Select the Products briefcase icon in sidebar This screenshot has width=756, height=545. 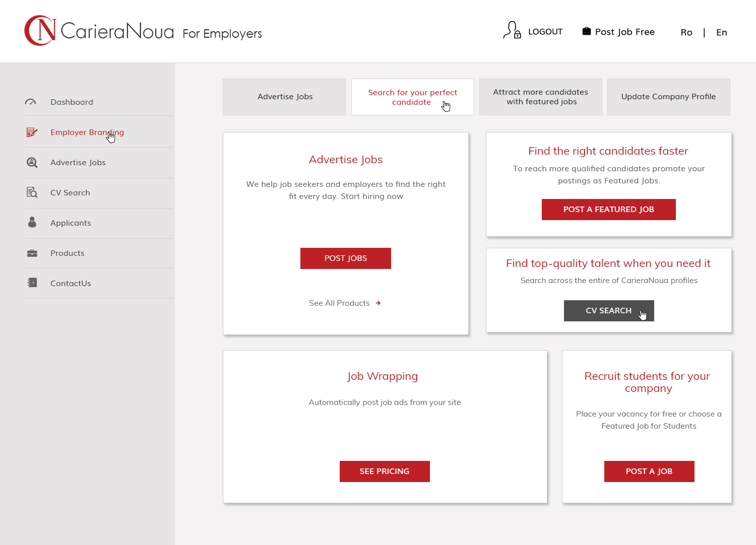pos(32,253)
